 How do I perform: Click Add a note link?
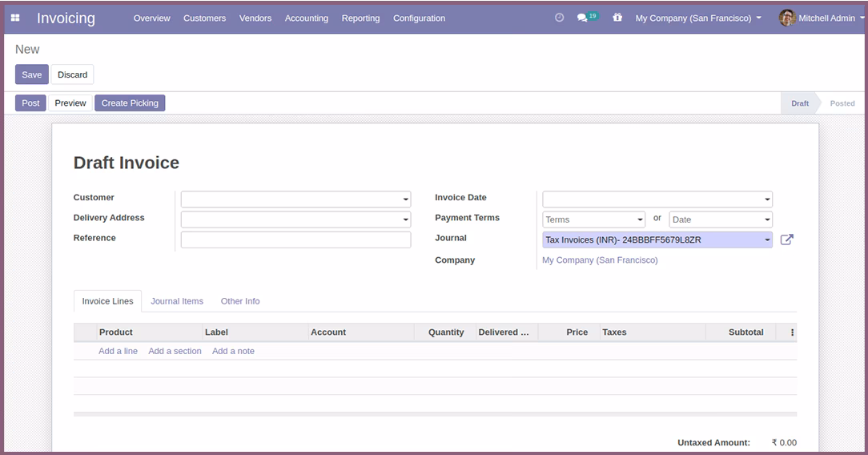tap(233, 351)
